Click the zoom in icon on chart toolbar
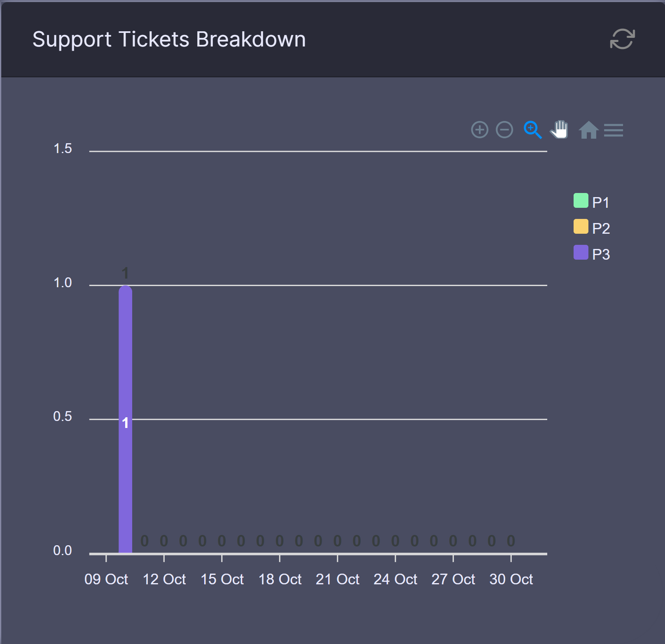Screen dimensions: 665x644 (479, 130)
